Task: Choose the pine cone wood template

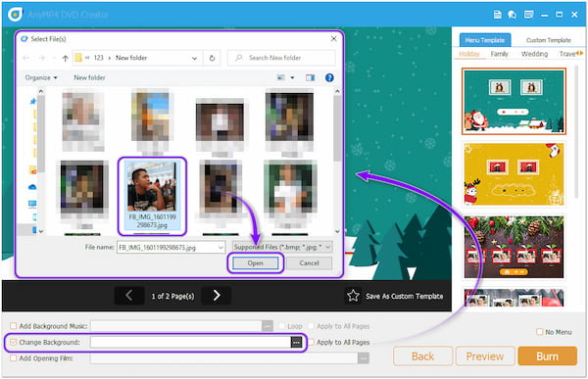Action: (514, 247)
